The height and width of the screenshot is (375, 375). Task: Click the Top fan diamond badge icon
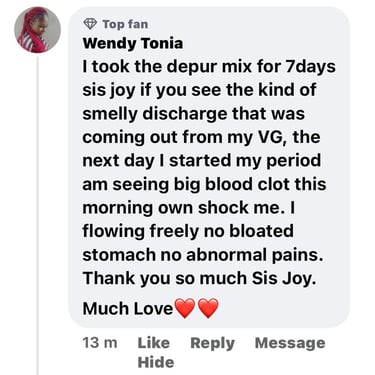pos(90,24)
